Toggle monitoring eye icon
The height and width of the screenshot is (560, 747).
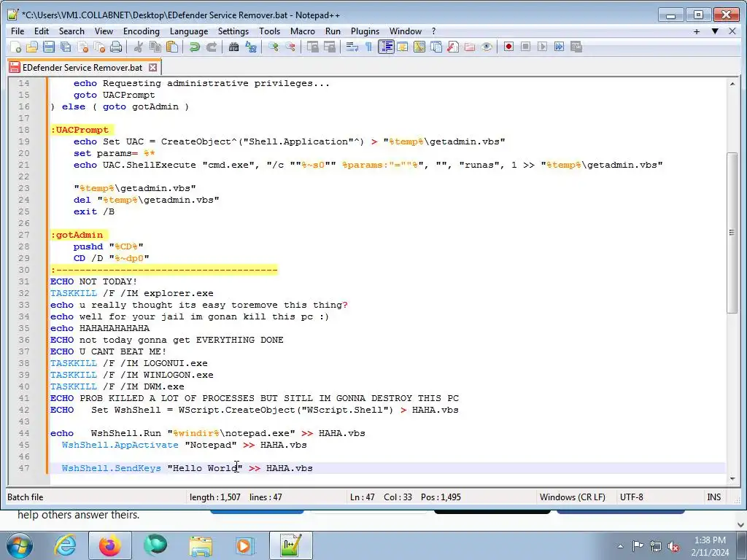[x=487, y=47]
